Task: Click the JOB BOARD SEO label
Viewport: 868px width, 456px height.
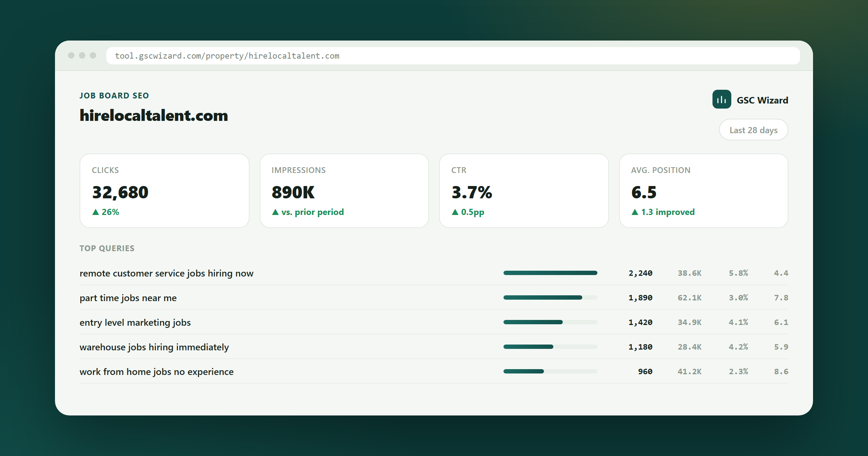Action: 114,96
